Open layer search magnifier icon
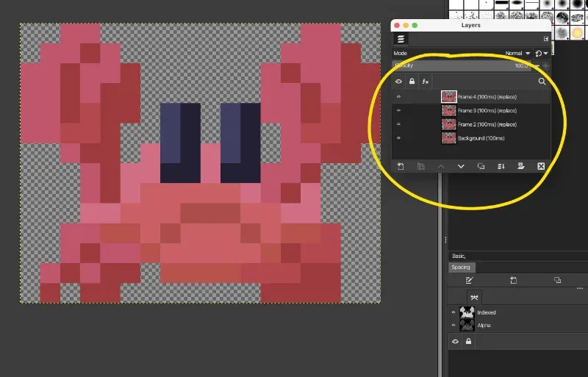Image resolution: width=588 pixels, height=377 pixels. tap(542, 82)
